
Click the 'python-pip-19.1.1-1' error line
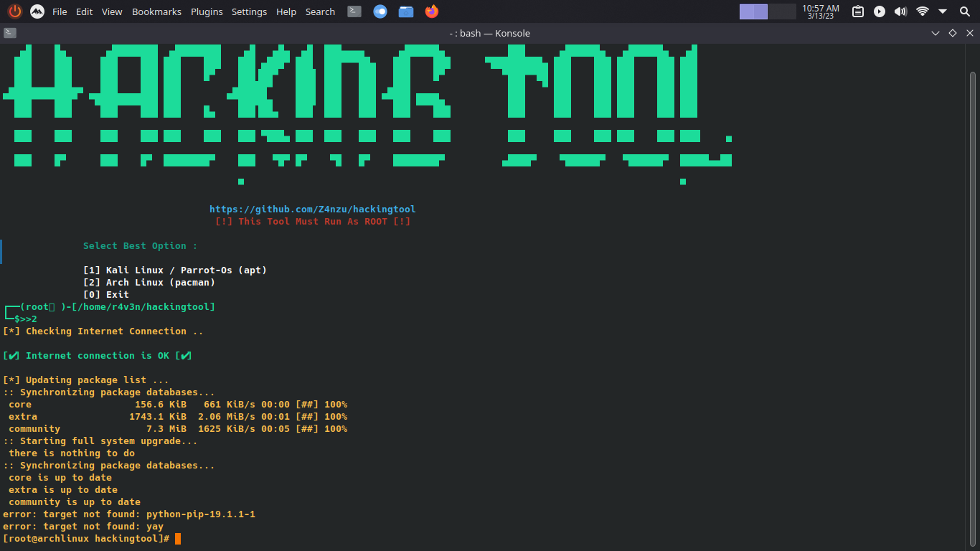pyautogui.click(x=129, y=514)
